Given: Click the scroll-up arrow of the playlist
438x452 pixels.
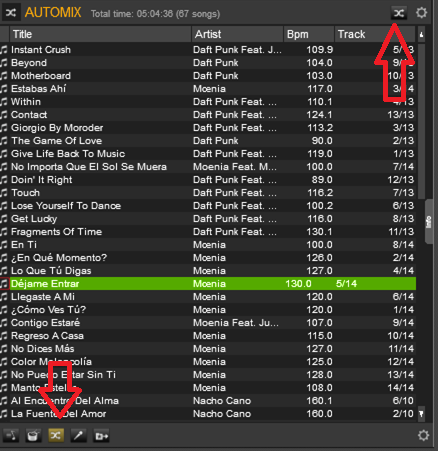Looking at the screenshot, I should tap(421, 34).
